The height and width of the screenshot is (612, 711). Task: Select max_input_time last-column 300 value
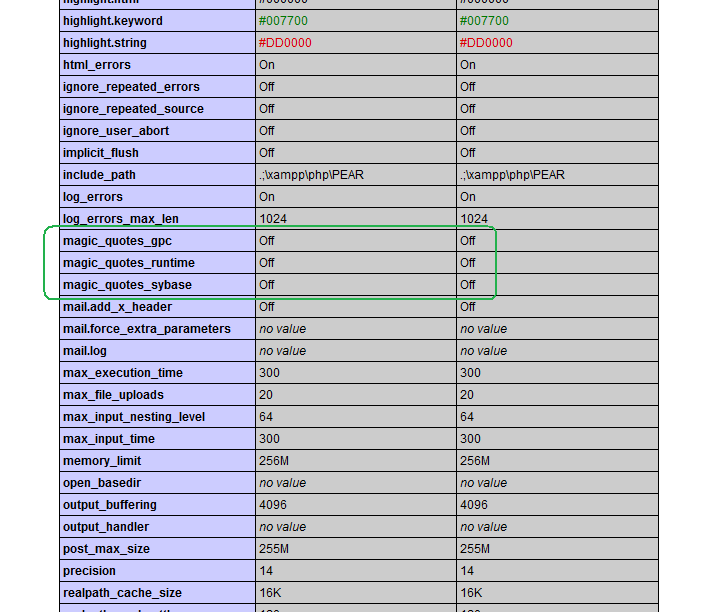coord(470,439)
